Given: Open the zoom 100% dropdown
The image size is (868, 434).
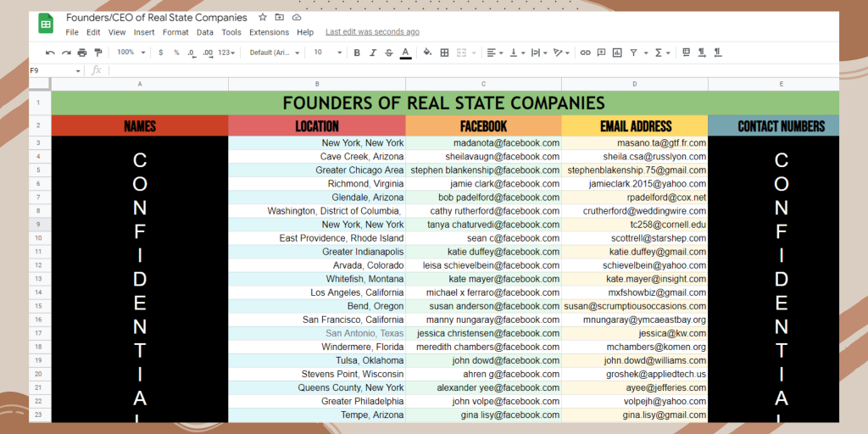Looking at the screenshot, I should [131, 53].
